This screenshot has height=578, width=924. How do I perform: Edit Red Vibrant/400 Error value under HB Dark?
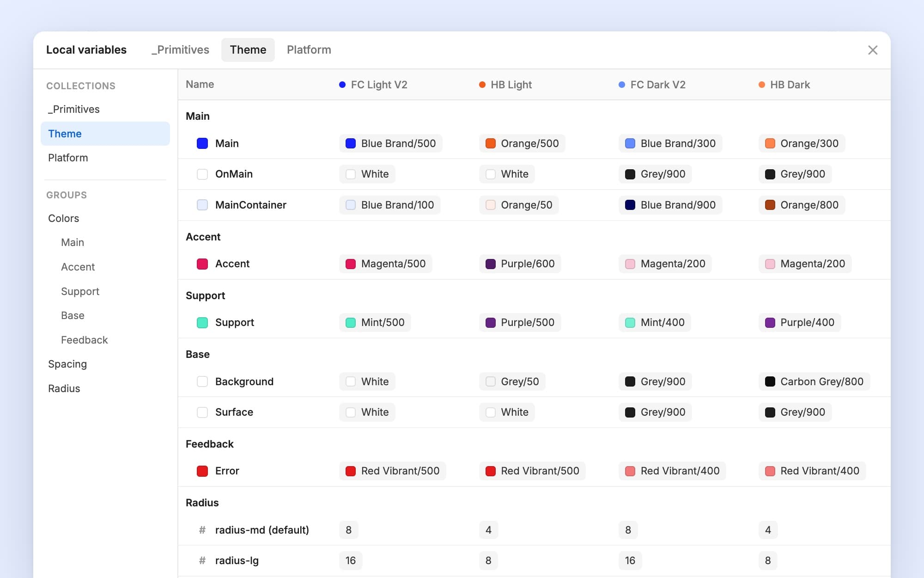pos(812,471)
